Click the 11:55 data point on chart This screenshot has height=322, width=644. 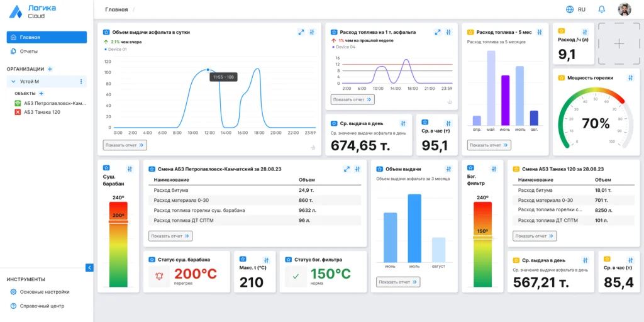click(x=208, y=70)
